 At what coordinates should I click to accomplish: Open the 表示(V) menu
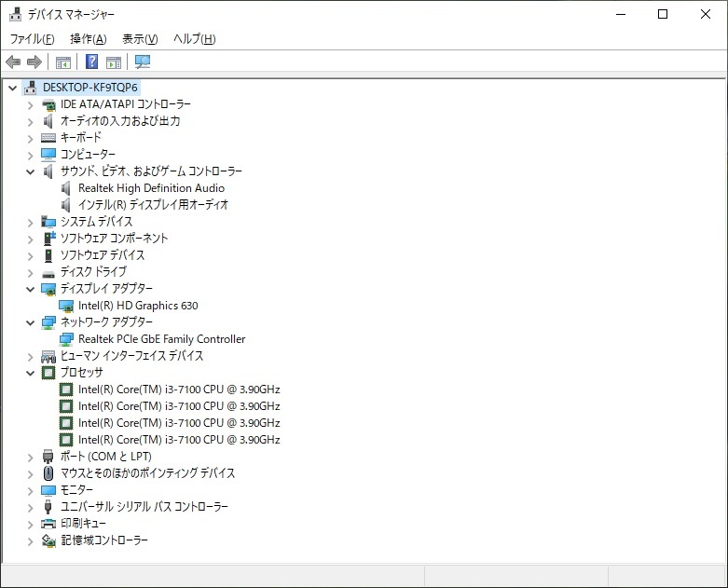(x=140, y=39)
